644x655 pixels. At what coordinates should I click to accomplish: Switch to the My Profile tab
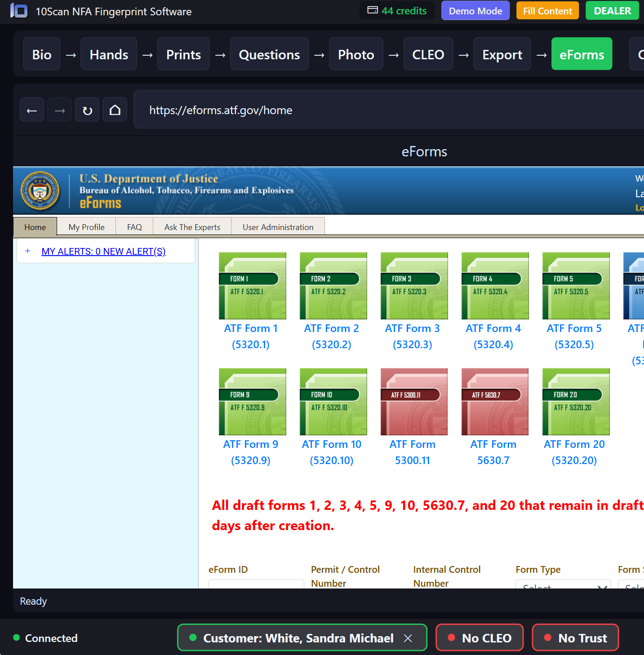86,227
